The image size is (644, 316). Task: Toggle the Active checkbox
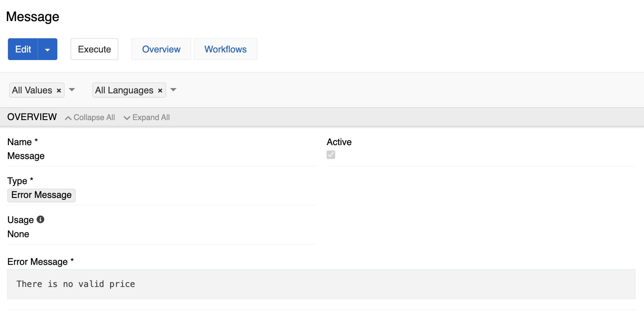click(x=331, y=155)
